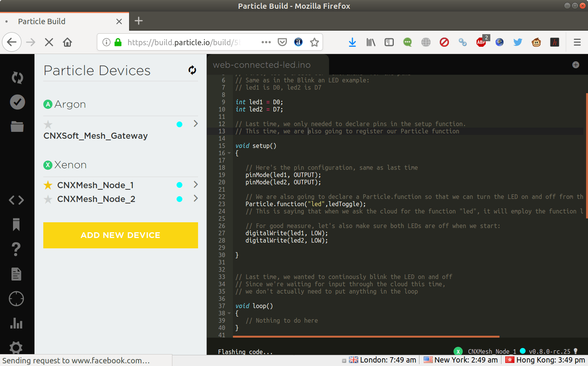The image size is (588, 366).
Task: Open the code view with the angle-brackets icon
Action: (x=16, y=200)
